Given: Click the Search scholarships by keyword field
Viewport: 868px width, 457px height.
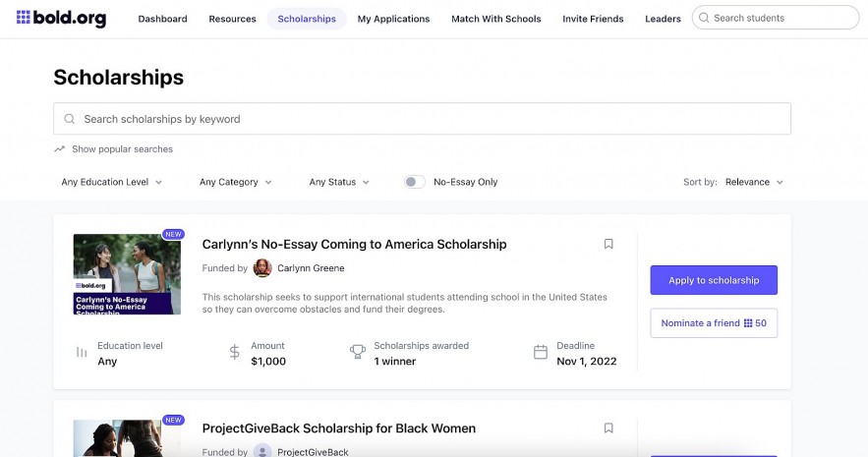Looking at the screenshot, I should coord(423,119).
